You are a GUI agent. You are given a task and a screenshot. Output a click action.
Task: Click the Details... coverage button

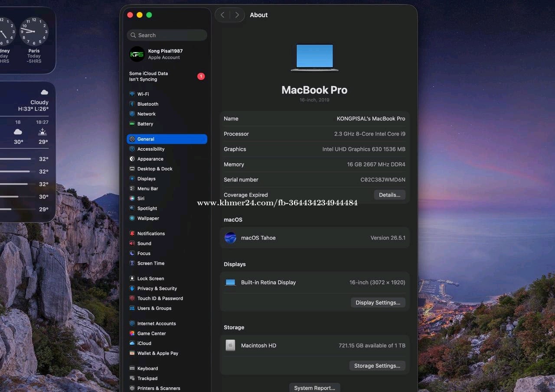(x=390, y=195)
